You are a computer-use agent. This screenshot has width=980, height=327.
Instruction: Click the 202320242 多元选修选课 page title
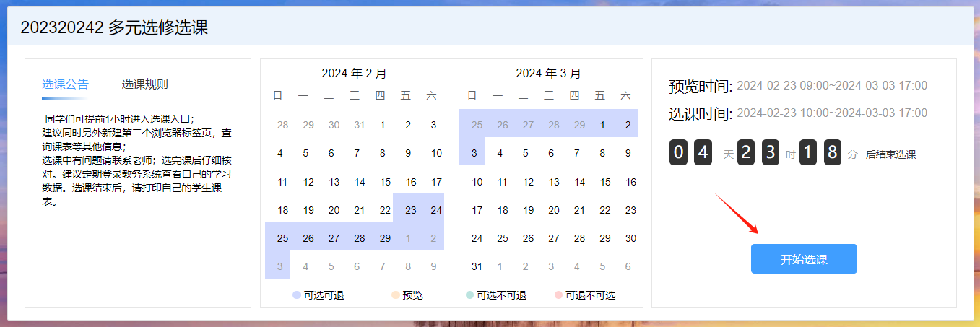tap(114, 27)
